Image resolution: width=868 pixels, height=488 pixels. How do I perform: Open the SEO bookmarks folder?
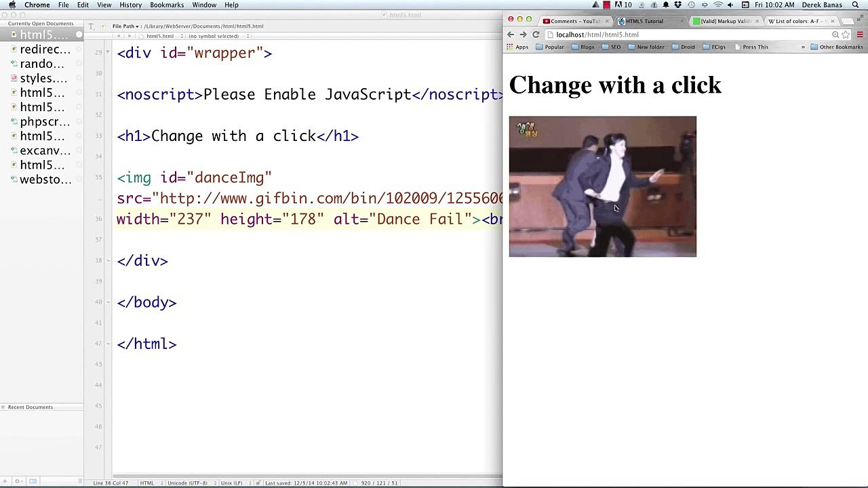611,47
